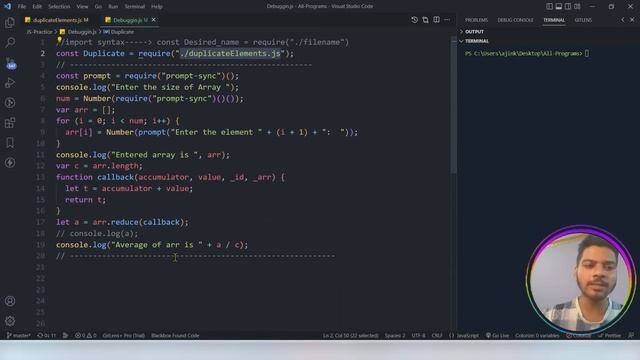Screen dimensions: 640x360
Task: Click Go Live in the status bar
Action: (497, 336)
